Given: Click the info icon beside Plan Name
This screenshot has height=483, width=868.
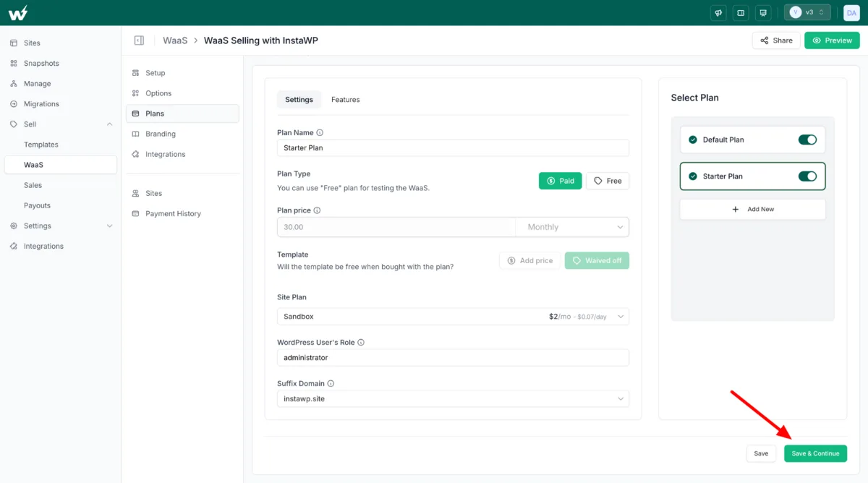Looking at the screenshot, I should [x=320, y=132].
